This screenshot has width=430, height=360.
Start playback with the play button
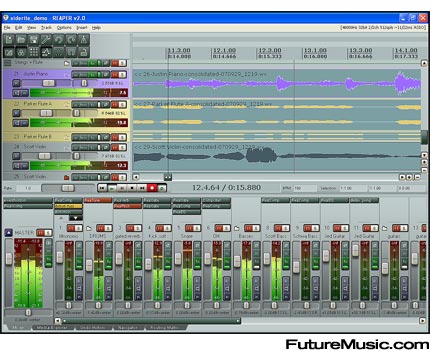point(112,188)
